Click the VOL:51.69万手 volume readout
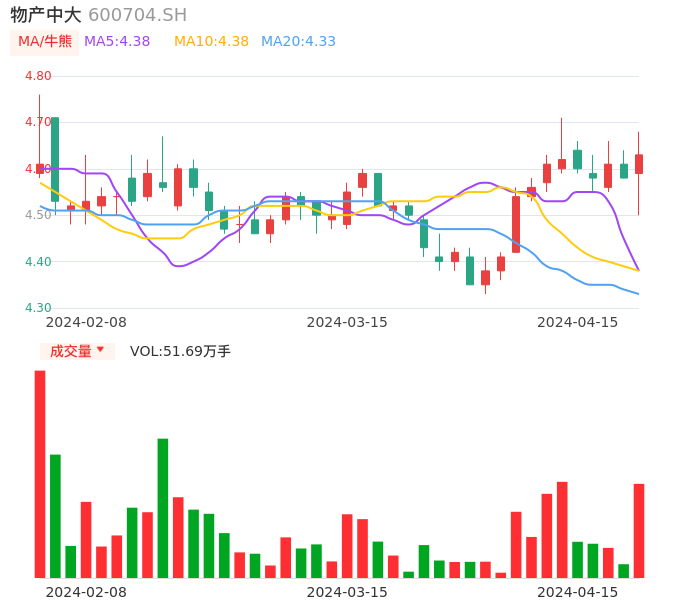Viewport: 686px width, 606px height. click(180, 351)
